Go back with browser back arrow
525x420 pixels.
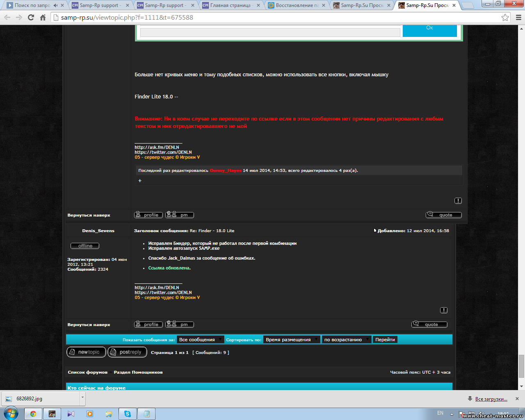tap(7, 18)
